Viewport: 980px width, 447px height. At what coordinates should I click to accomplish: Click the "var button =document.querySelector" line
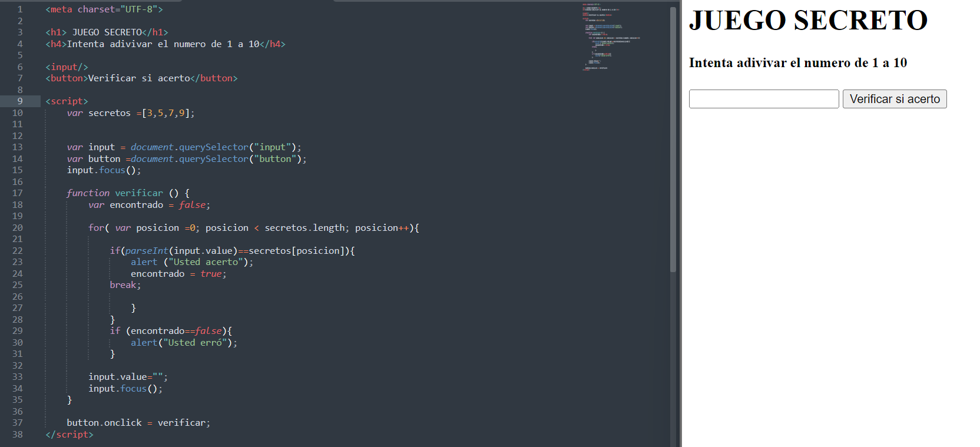[x=187, y=159]
